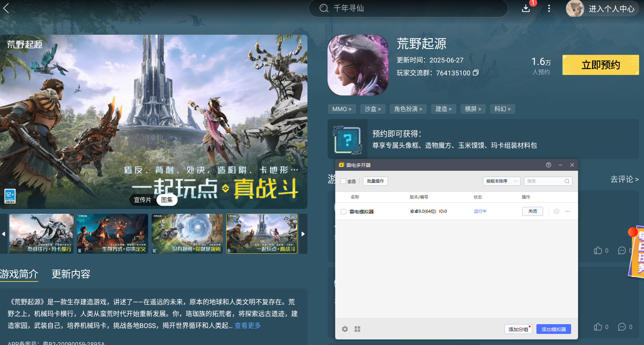Screen dimensions: 644x345
Task: Like the upper review thumbs-up
Action: pos(598,251)
